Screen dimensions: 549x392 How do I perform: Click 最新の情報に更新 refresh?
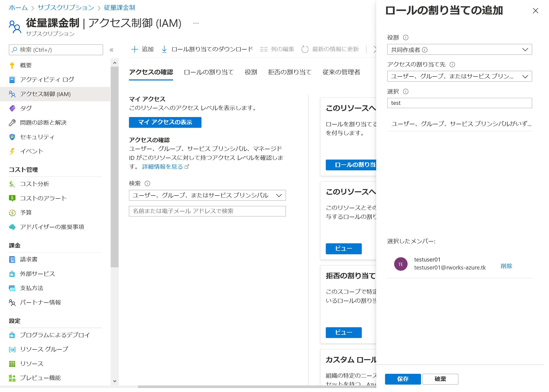coord(330,49)
